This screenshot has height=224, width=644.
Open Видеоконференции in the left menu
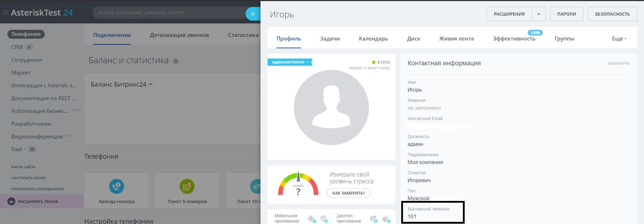37,136
